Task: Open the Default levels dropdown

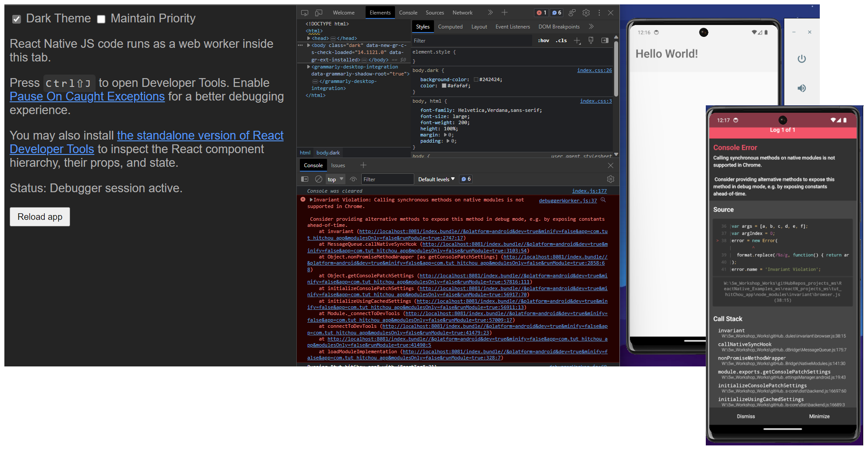Action: pyautogui.click(x=436, y=179)
